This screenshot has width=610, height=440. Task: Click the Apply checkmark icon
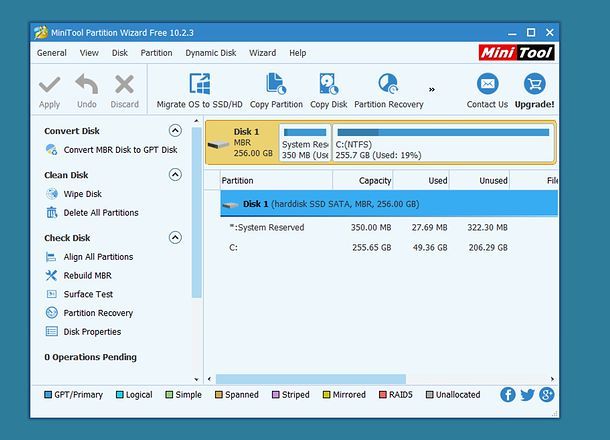(49, 85)
